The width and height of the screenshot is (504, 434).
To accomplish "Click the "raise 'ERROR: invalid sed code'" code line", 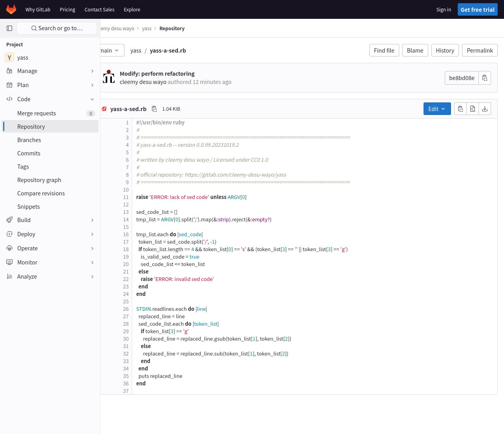I will (x=177, y=279).
